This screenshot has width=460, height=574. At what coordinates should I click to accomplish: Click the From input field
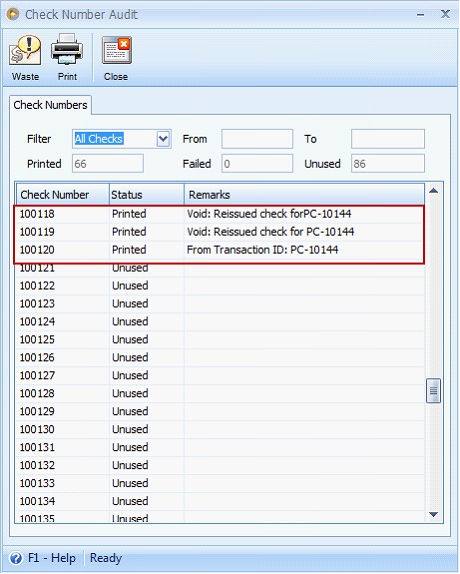pyautogui.click(x=257, y=139)
